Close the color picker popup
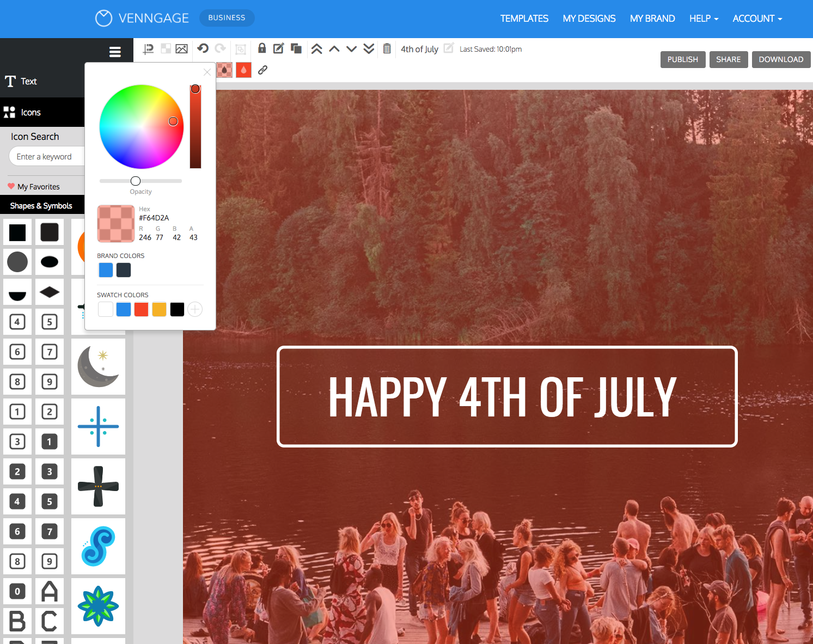 coord(207,72)
